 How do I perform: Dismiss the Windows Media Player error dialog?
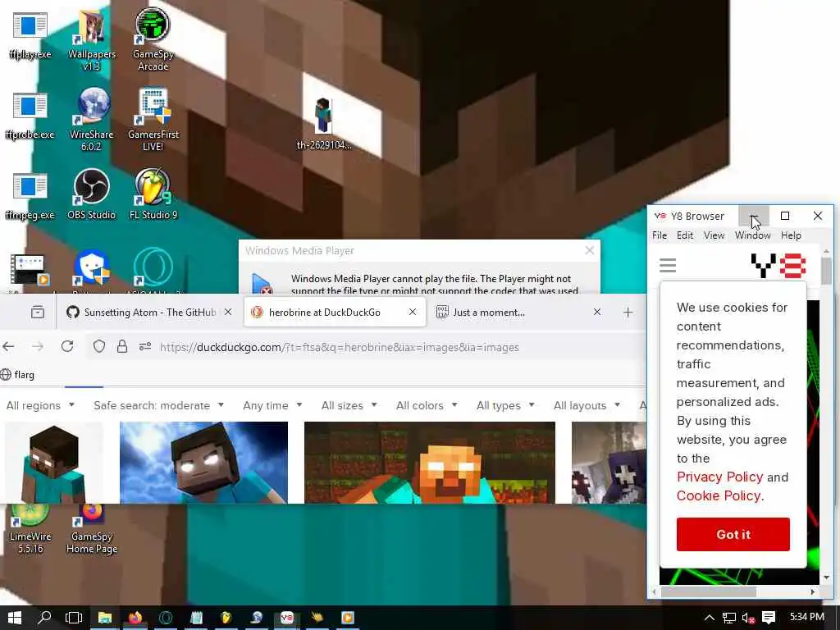[589, 250]
